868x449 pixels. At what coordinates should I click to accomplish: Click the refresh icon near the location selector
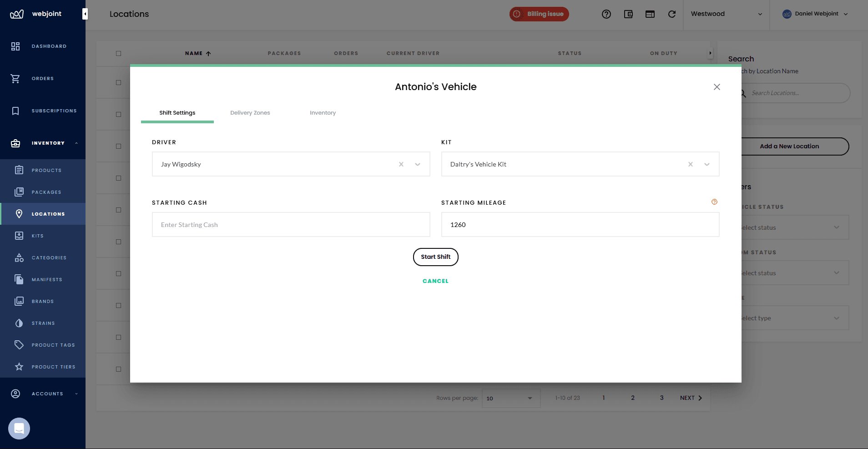coord(672,14)
